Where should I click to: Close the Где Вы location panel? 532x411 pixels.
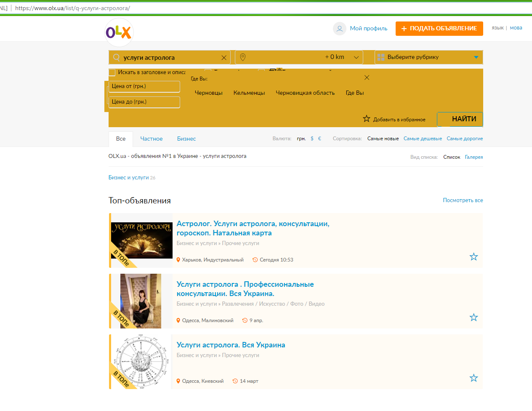367,77
